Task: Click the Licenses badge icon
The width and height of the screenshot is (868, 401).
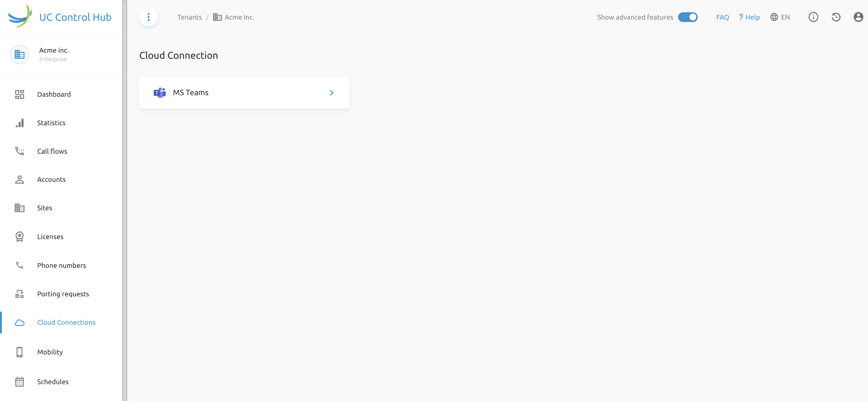Action: tap(19, 237)
